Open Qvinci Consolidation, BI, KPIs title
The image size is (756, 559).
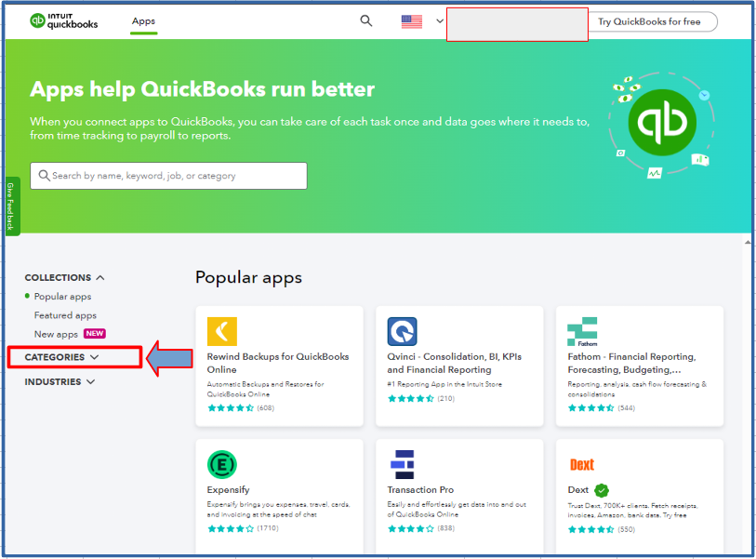click(454, 363)
